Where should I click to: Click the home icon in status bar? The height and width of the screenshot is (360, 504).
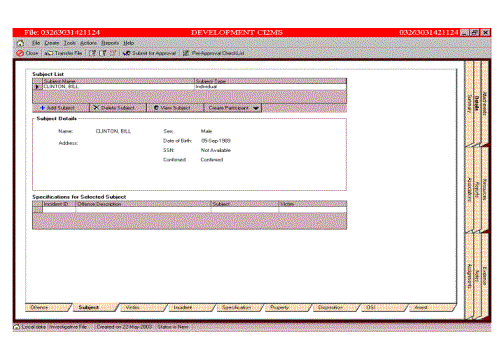click(x=17, y=327)
